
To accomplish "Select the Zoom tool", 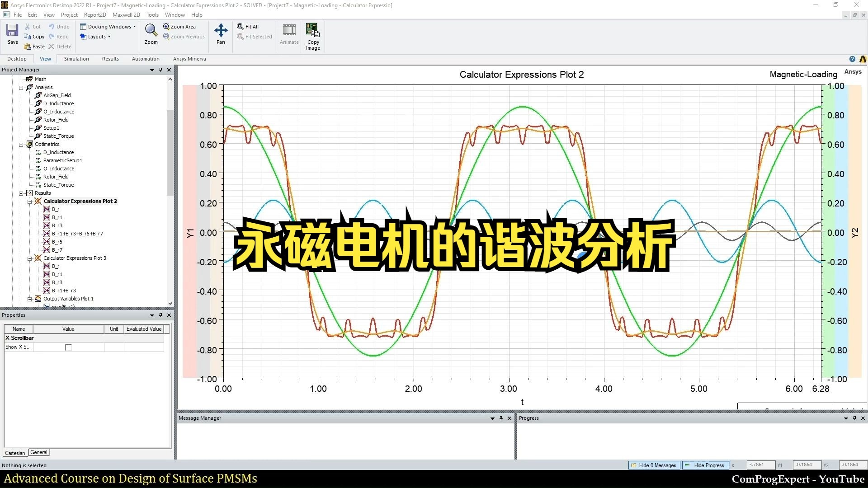I will tap(151, 32).
